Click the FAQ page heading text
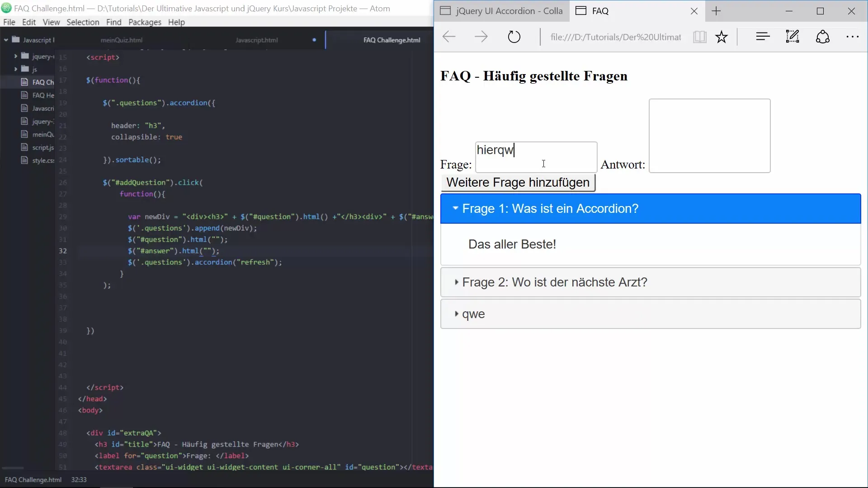 (x=533, y=76)
